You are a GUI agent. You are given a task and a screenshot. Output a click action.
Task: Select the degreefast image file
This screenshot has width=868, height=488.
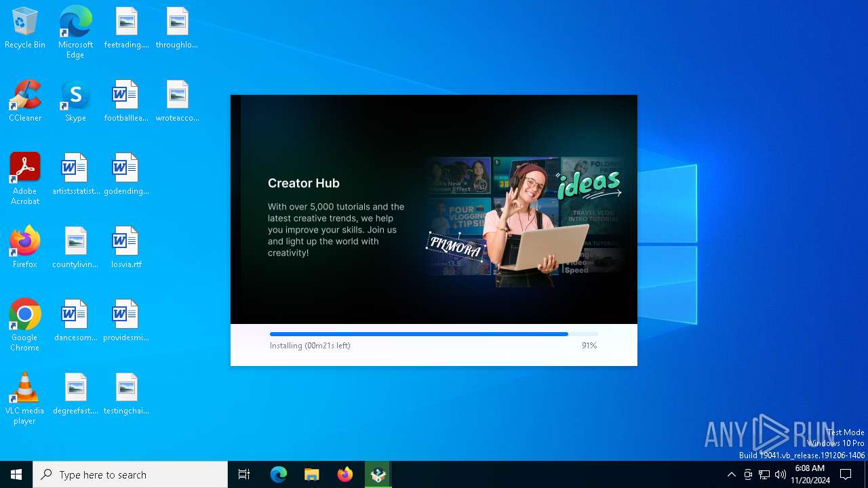click(75, 394)
